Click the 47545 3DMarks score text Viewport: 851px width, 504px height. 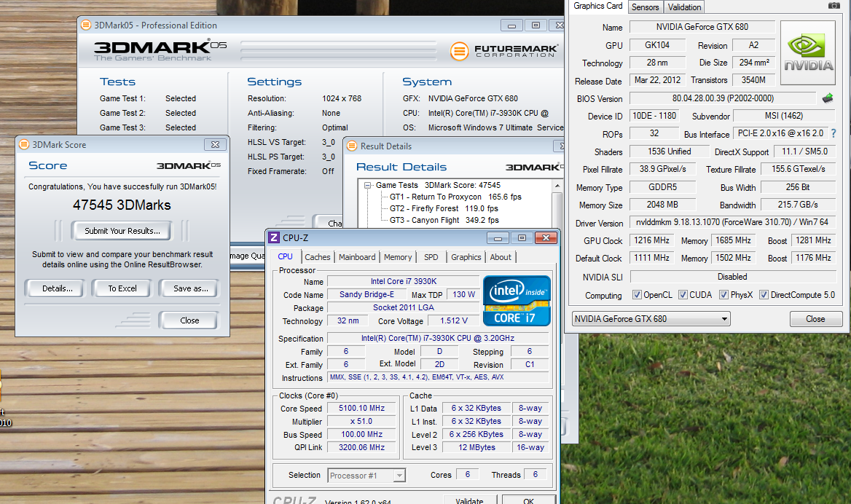click(x=122, y=205)
